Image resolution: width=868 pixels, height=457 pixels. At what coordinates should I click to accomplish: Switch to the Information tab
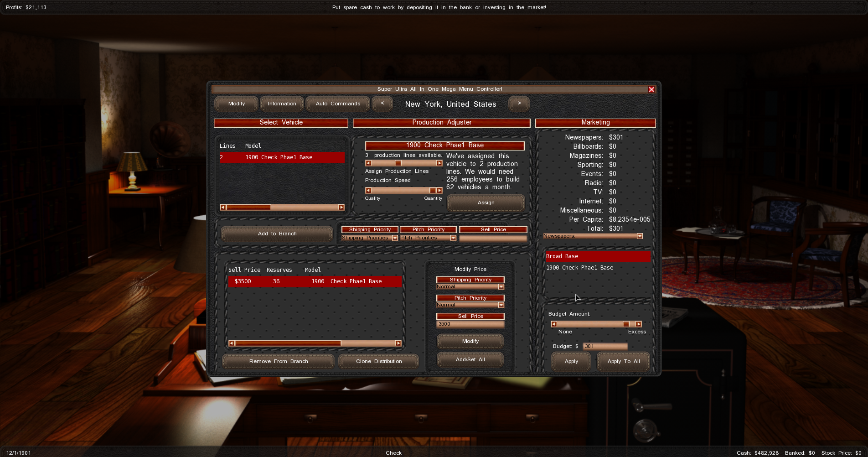coord(282,104)
